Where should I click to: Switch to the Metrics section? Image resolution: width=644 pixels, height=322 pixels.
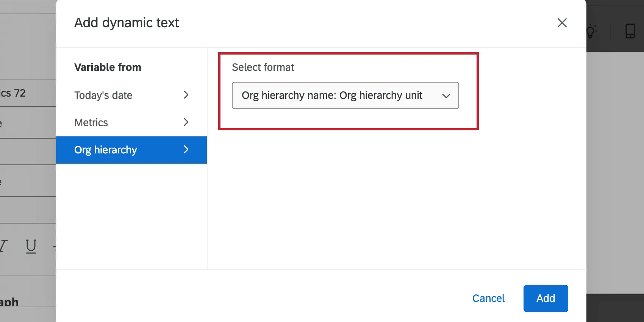(x=91, y=122)
